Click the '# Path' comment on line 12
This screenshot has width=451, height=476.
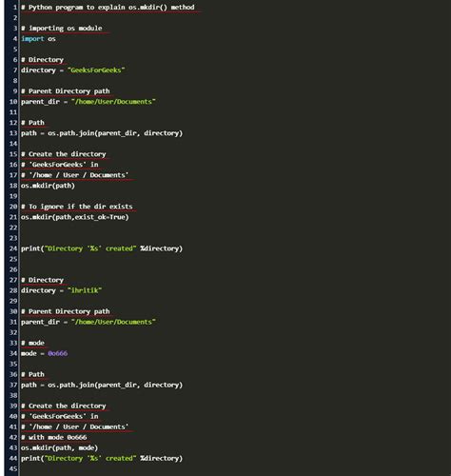[32, 123]
